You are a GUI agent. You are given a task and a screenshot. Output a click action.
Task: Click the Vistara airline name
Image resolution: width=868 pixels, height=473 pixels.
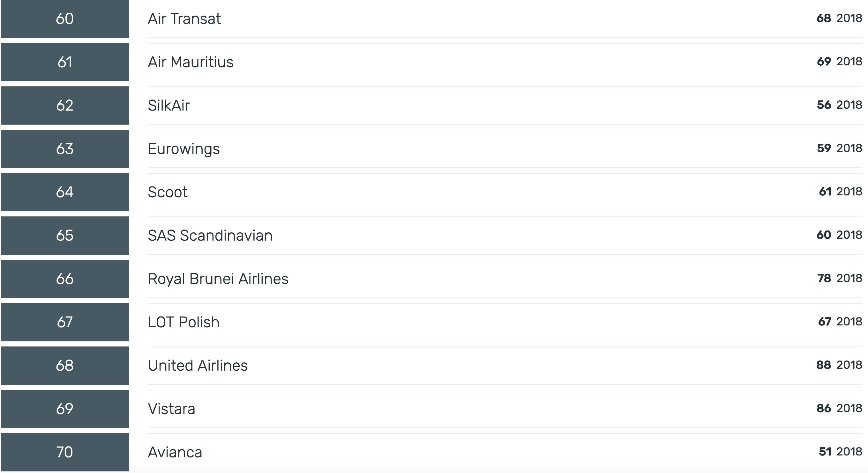tap(171, 409)
